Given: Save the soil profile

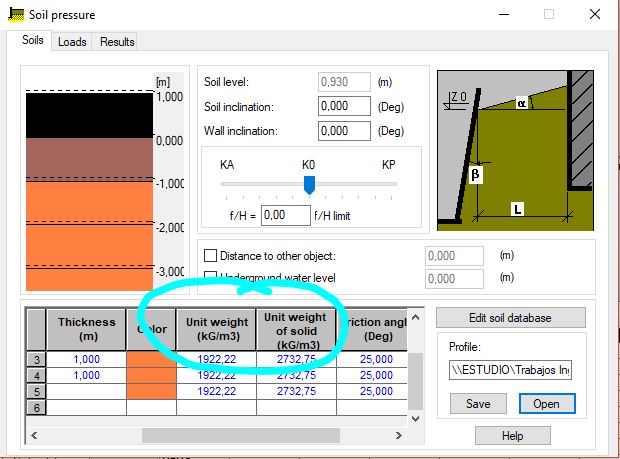Looking at the screenshot, I should [x=478, y=404].
